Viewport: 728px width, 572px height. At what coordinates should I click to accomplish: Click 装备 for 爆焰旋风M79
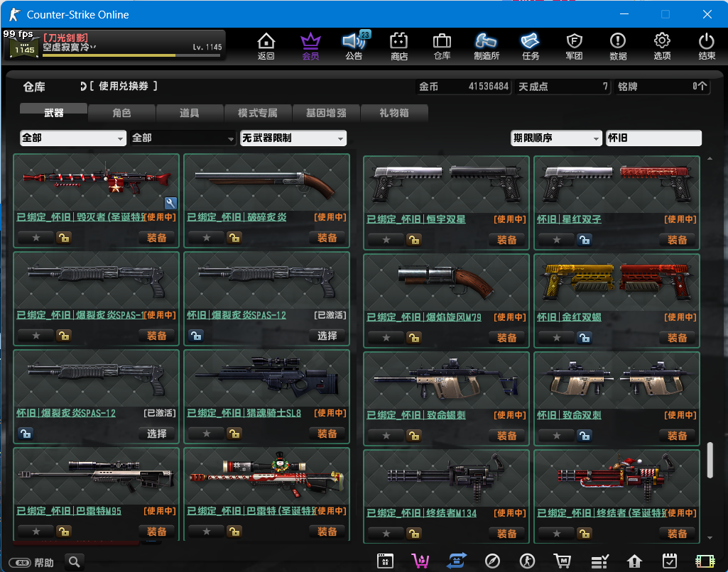click(x=507, y=338)
